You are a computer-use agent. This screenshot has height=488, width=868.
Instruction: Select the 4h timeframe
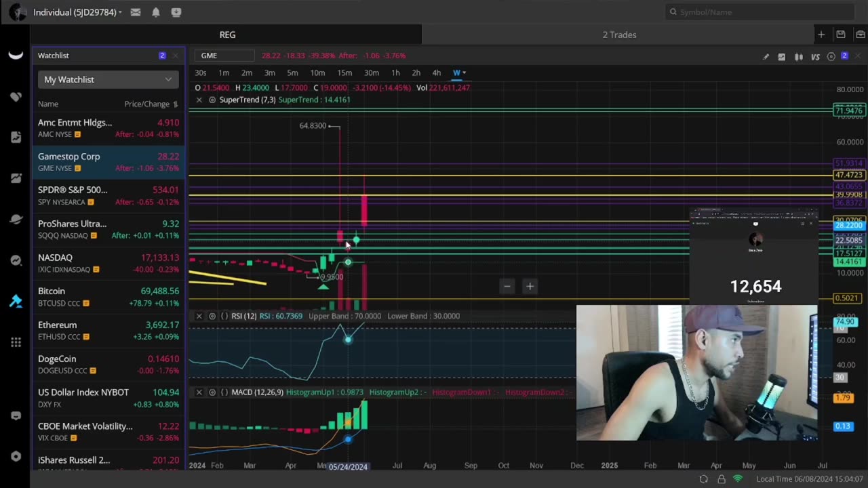[x=436, y=73]
